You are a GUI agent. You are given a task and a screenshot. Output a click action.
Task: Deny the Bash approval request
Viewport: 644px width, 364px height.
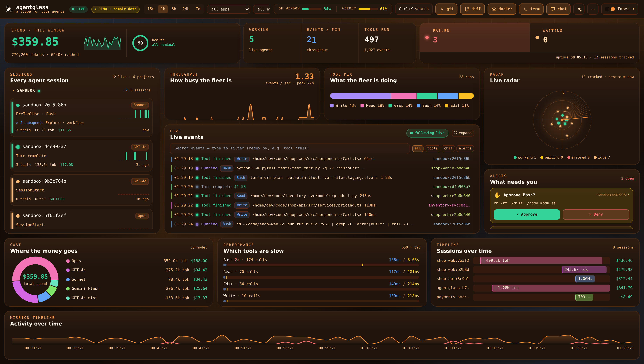tap(596, 215)
